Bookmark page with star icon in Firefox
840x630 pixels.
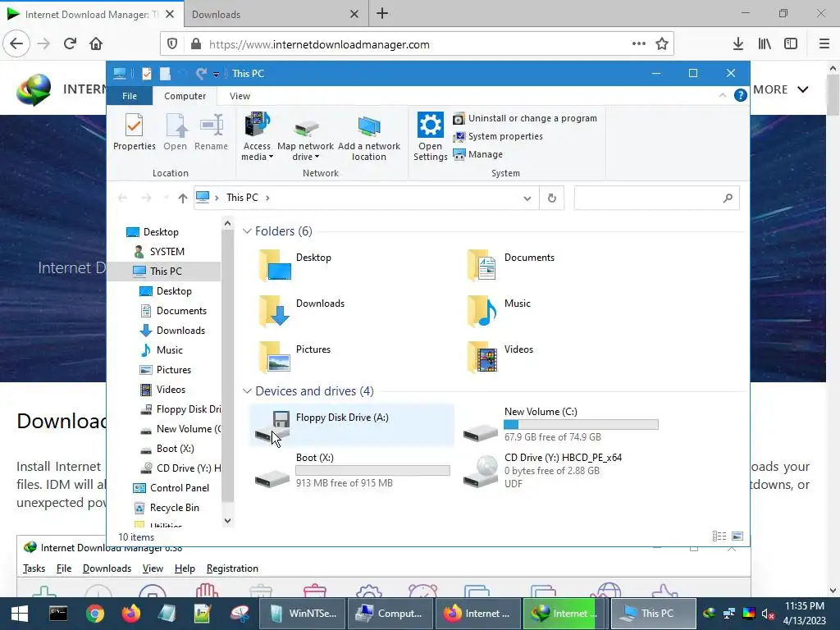point(662,44)
